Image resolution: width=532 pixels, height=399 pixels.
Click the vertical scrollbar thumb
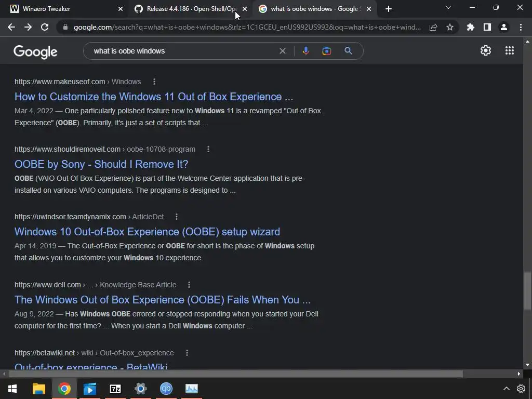coord(527,291)
